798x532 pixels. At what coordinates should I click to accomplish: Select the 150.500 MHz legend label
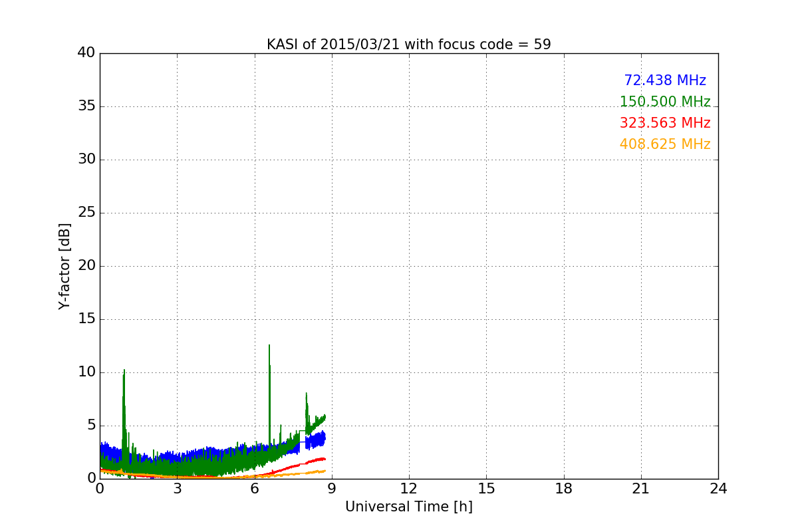click(665, 102)
